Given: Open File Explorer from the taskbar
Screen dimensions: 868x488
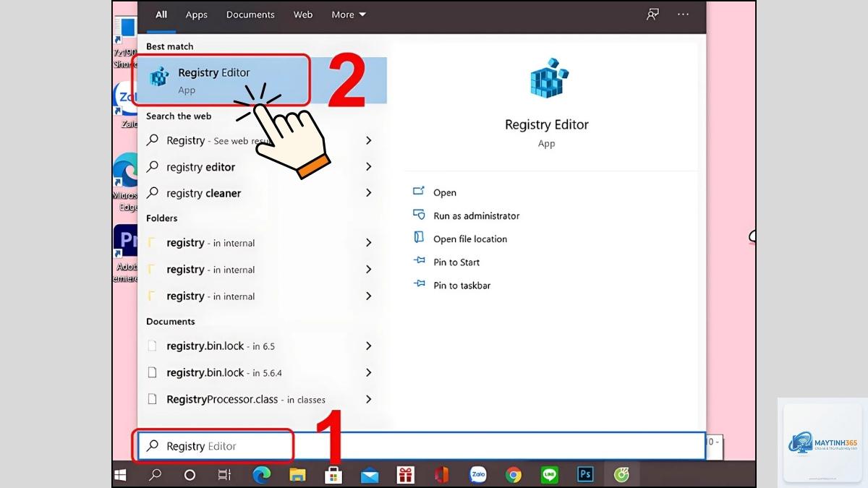Looking at the screenshot, I should point(297,475).
